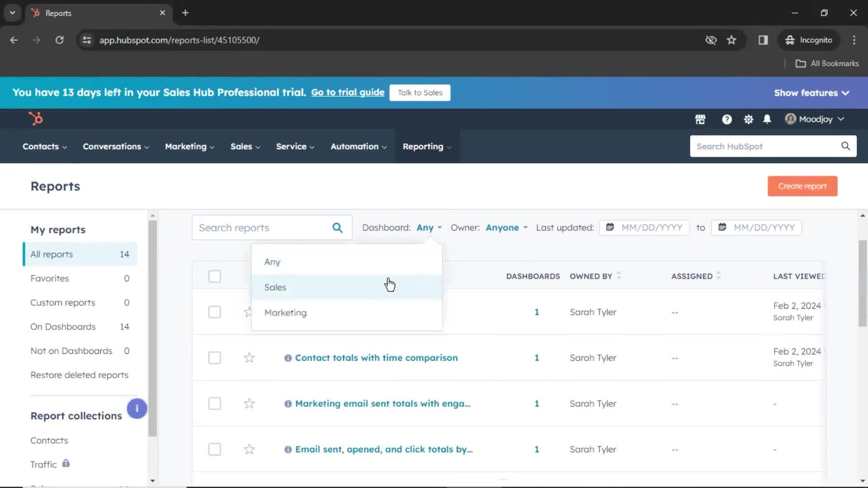Open the Dashboard: Any filter dropdown
This screenshot has width=868, height=488.
point(429,228)
